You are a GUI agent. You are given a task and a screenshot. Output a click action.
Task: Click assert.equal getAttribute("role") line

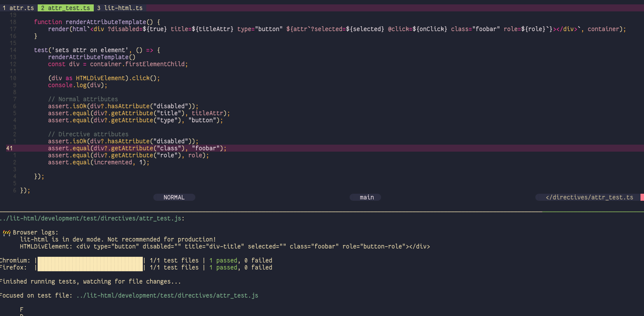pyautogui.click(x=128, y=155)
